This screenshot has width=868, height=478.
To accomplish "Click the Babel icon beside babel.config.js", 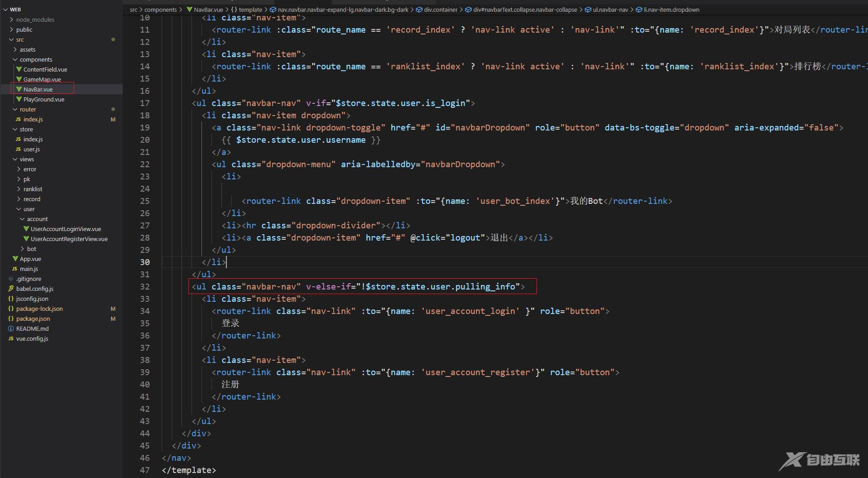I will coord(11,289).
